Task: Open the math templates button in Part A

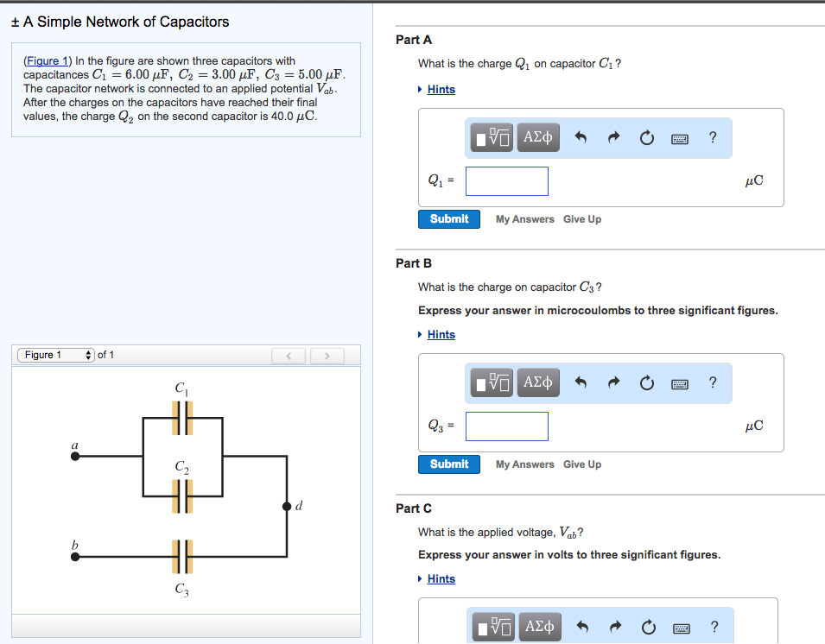Action: [x=492, y=138]
